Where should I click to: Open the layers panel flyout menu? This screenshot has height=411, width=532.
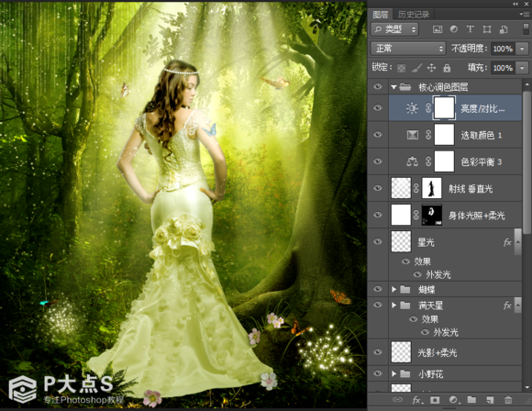[523, 14]
